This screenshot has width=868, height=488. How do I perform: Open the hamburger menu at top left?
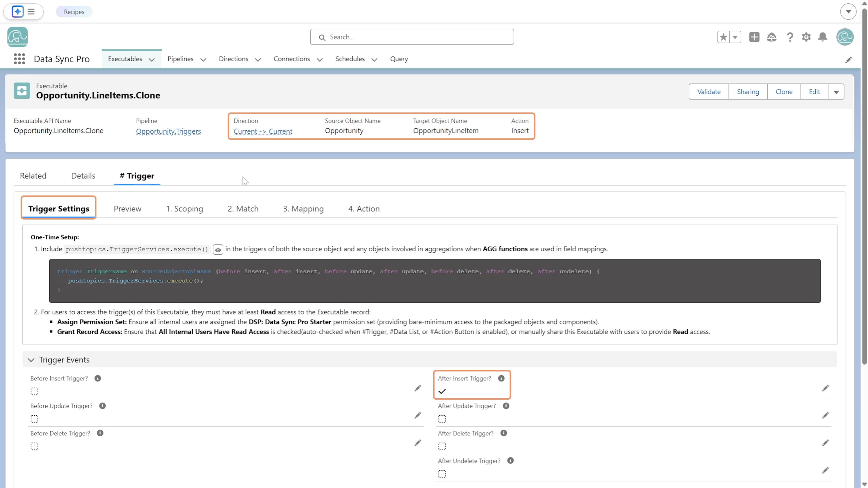coord(31,12)
